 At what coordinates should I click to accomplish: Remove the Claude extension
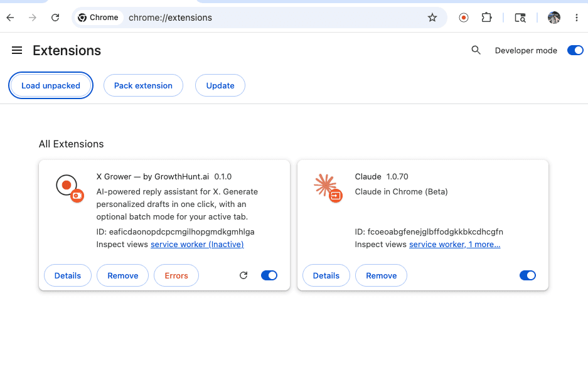(x=381, y=275)
